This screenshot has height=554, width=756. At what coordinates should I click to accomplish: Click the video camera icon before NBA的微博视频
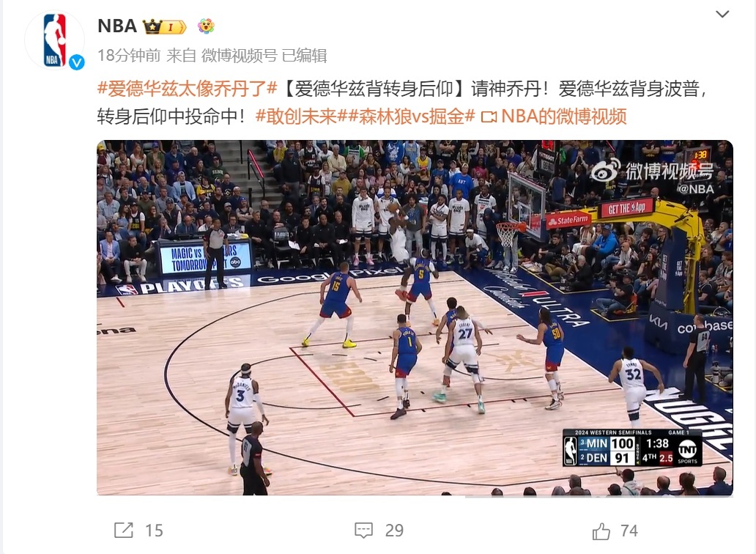pos(489,117)
